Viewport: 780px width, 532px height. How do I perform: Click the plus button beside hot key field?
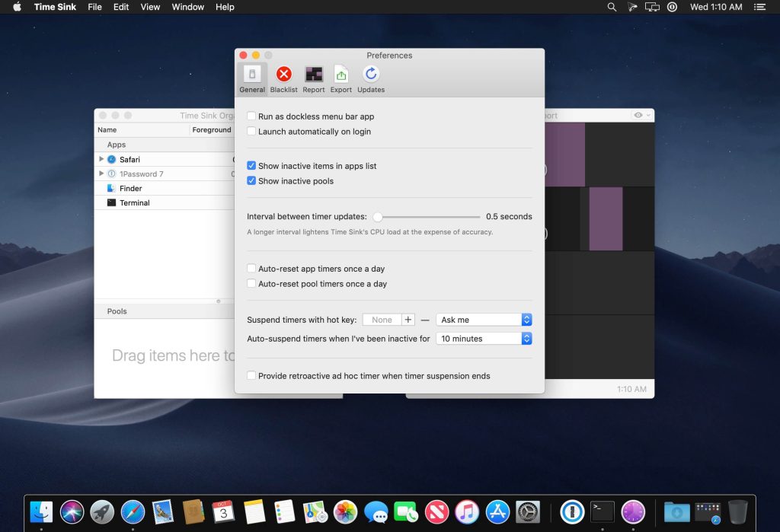click(x=408, y=320)
